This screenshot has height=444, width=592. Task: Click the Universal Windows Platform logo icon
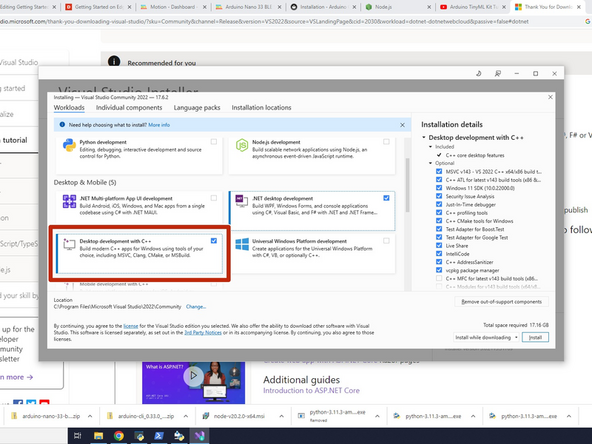click(242, 244)
